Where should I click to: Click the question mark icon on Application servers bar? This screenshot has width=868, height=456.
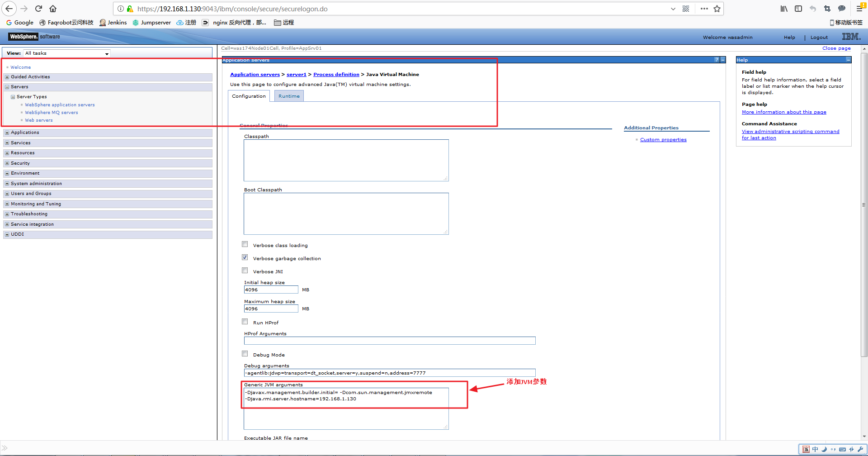point(717,60)
